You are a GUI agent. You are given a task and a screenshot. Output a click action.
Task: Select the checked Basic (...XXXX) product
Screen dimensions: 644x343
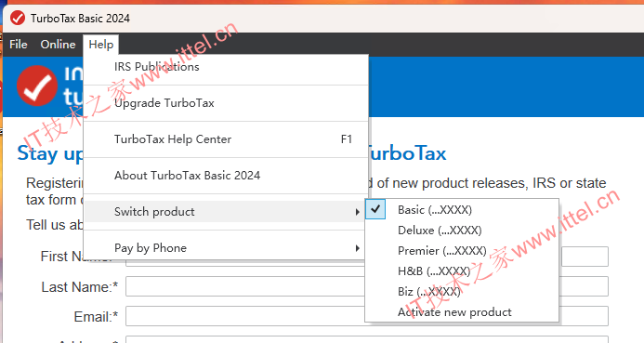(x=462, y=209)
